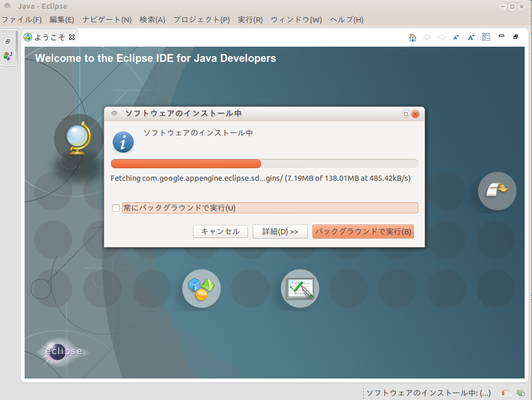Click the Fetching com.google.appengine status text
532x400 pixels.
[260, 178]
